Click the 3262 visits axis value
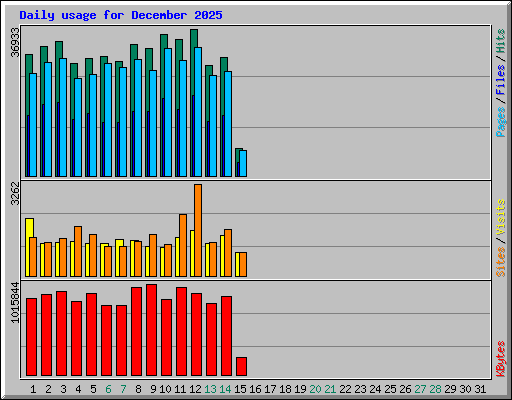The width and height of the screenshot is (512, 400). (x=15, y=193)
